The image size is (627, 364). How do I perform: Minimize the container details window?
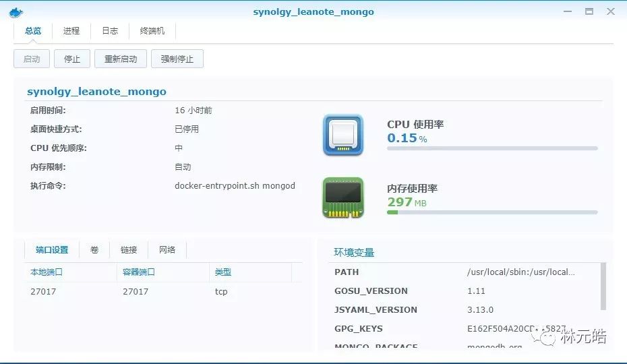tap(568, 11)
